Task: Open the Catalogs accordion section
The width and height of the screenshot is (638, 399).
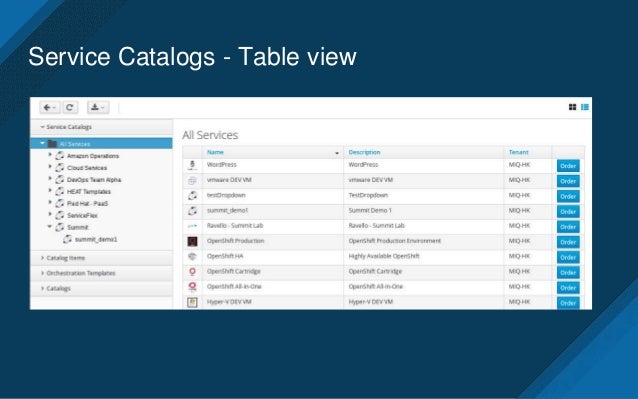Action: [x=102, y=288]
